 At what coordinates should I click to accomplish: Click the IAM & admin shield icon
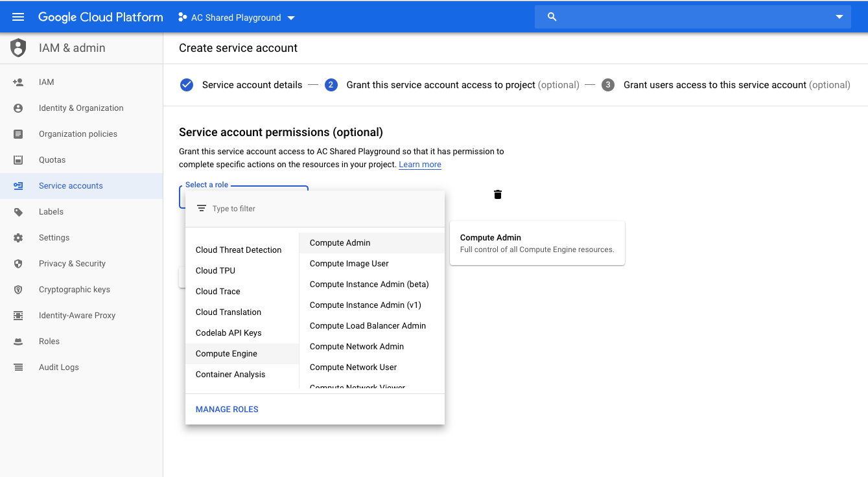click(x=18, y=47)
